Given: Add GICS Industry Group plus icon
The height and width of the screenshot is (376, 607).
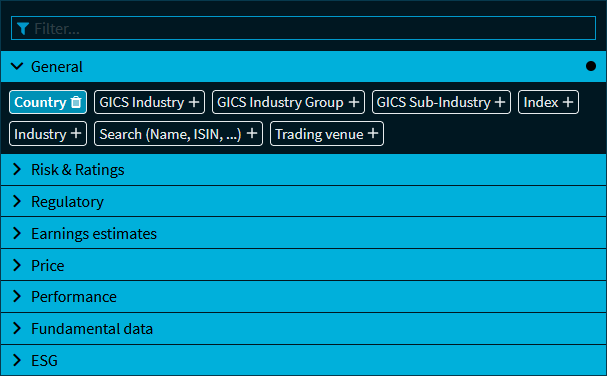Looking at the screenshot, I should point(353,102).
